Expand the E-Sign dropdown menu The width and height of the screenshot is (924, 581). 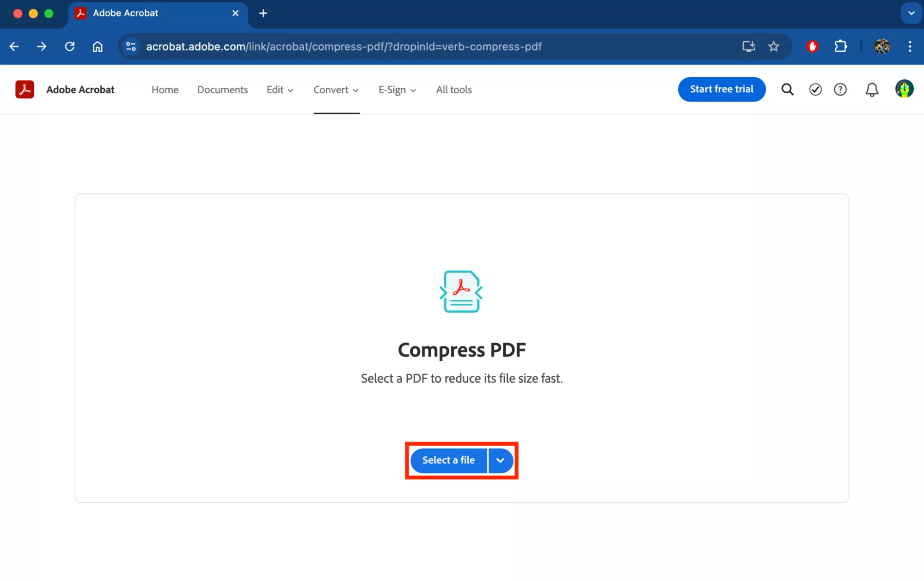pyautogui.click(x=397, y=90)
